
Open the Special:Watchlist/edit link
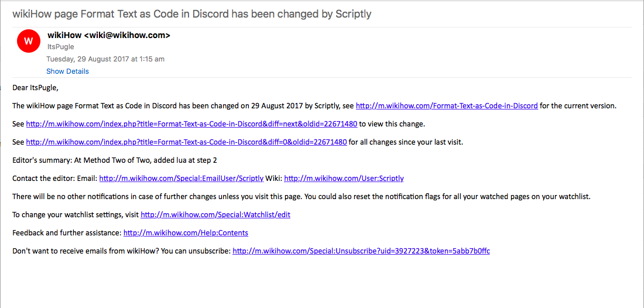point(215,214)
